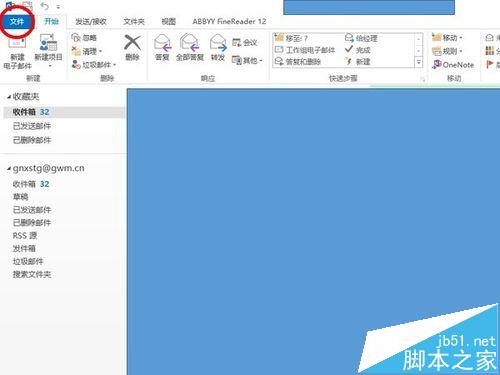Open the 新建项目 new items dropdown
500x375 pixels.
tap(49, 51)
